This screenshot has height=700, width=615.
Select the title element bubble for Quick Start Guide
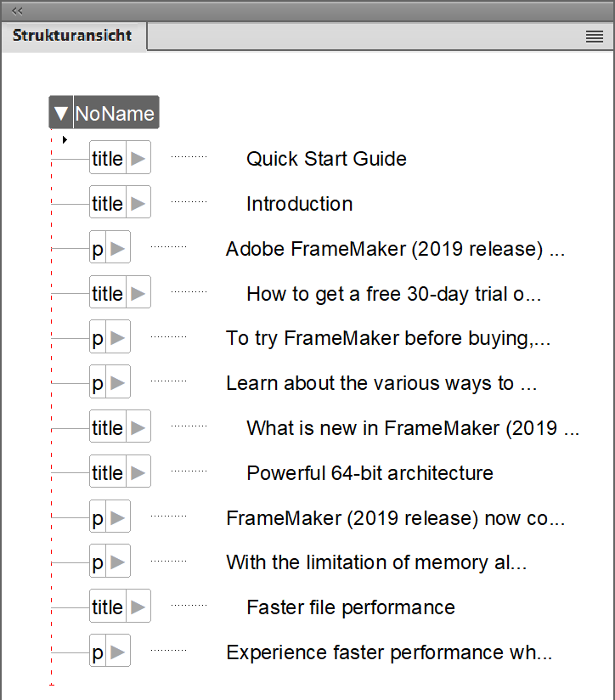tap(107, 157)
